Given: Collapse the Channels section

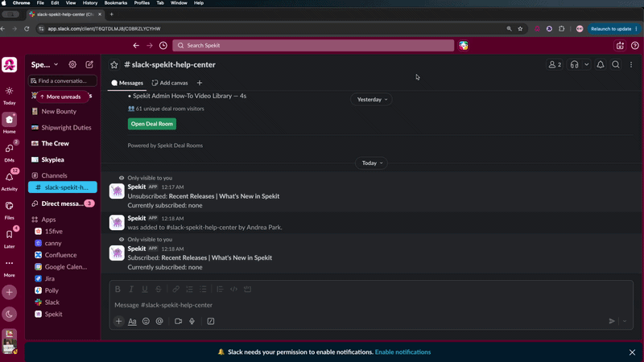Looking at the screenshot, I should pyautogui.click(x=54, y=175).
